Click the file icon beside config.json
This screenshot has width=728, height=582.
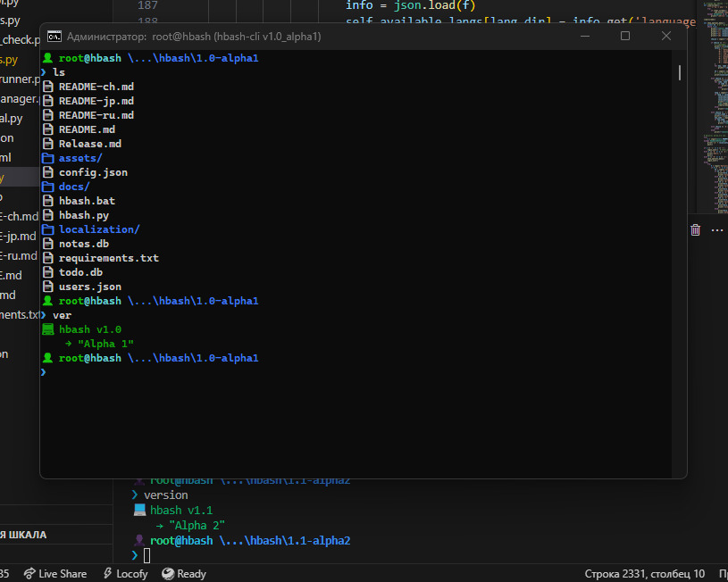tap(48, 172)
